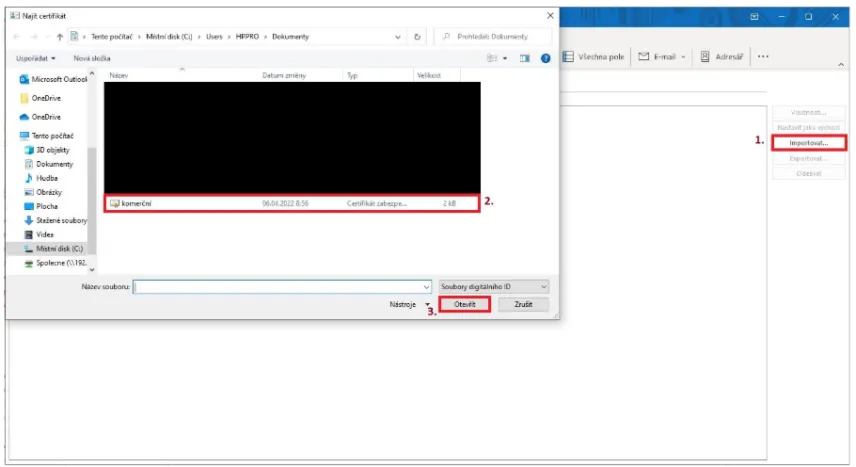Go up one folder level arrow
The image size is (856, 467).
click(60, 37)
